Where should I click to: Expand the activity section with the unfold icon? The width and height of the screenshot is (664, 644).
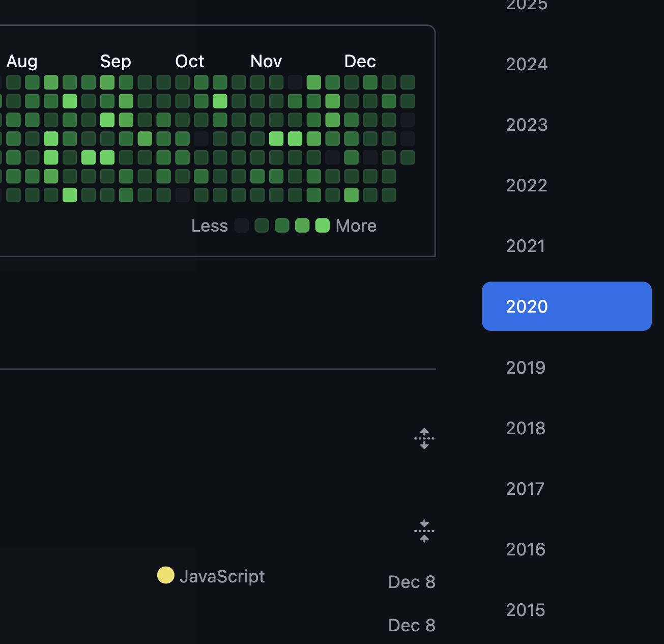[x=424, y=438]
